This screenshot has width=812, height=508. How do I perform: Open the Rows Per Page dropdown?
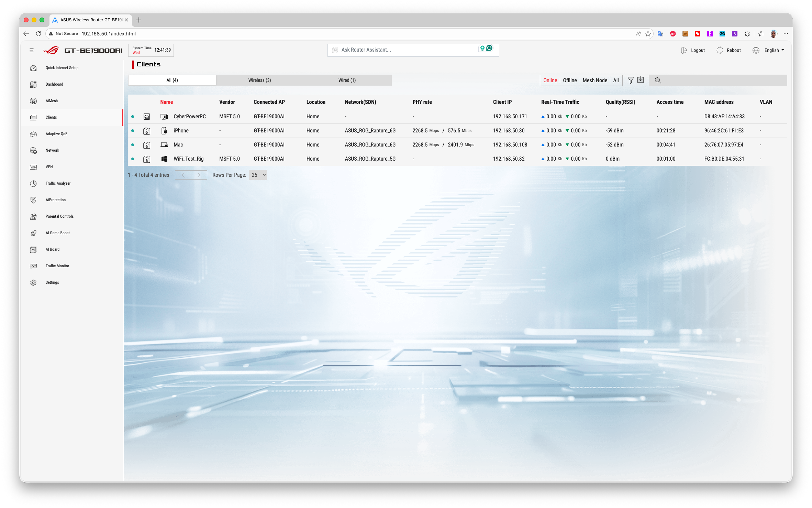tap(258, 175)
